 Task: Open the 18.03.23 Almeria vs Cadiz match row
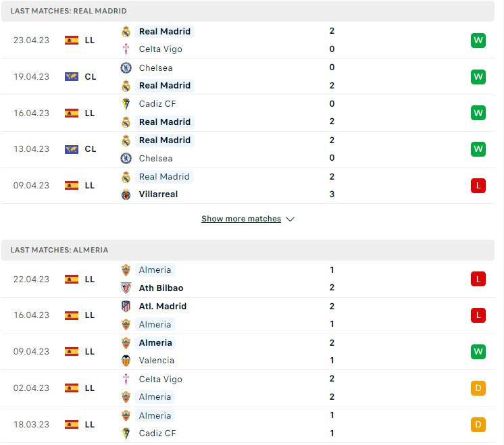point(248,425)
